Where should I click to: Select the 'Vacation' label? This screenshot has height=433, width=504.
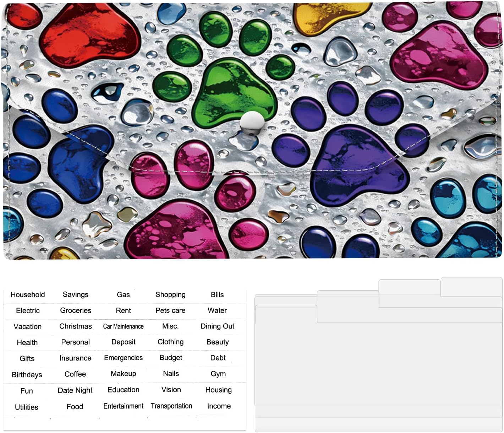[x=27, y=326]
